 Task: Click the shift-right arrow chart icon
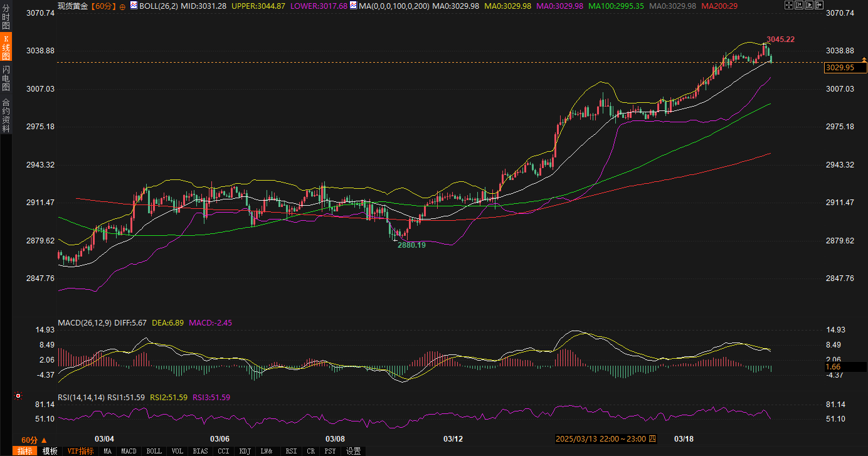[819, 5]
